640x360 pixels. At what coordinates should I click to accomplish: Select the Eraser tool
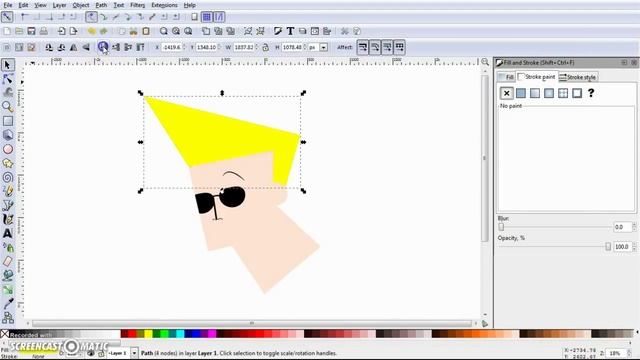[x=8, y=262]
